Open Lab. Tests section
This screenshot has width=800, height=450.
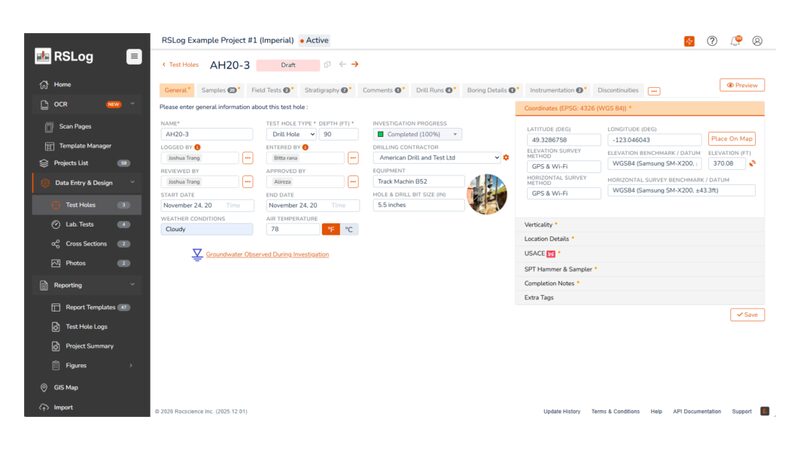[79, 224]
